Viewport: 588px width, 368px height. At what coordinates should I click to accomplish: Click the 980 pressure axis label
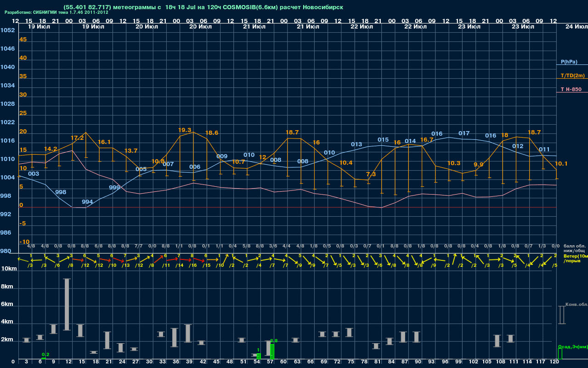point(6,251)
